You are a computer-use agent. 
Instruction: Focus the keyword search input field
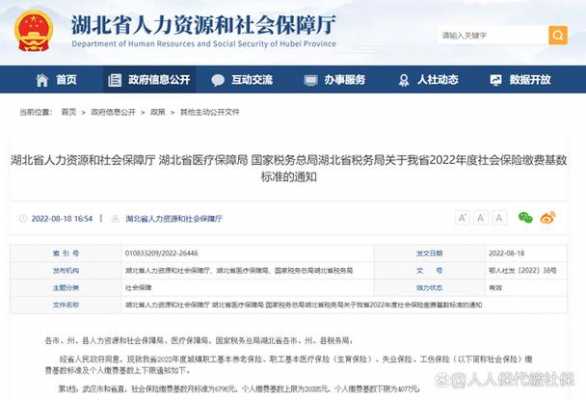(x=493, y=36)
